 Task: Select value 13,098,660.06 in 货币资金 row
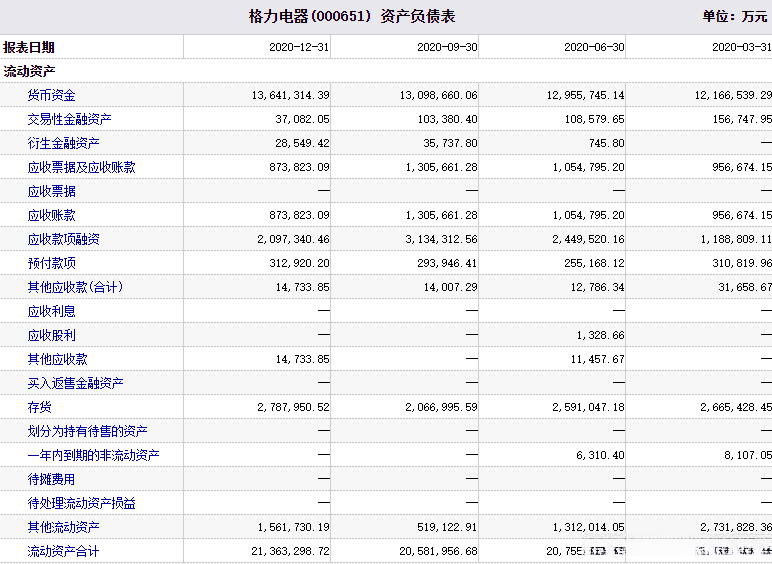pyautogui.click(x=438, y=95)
